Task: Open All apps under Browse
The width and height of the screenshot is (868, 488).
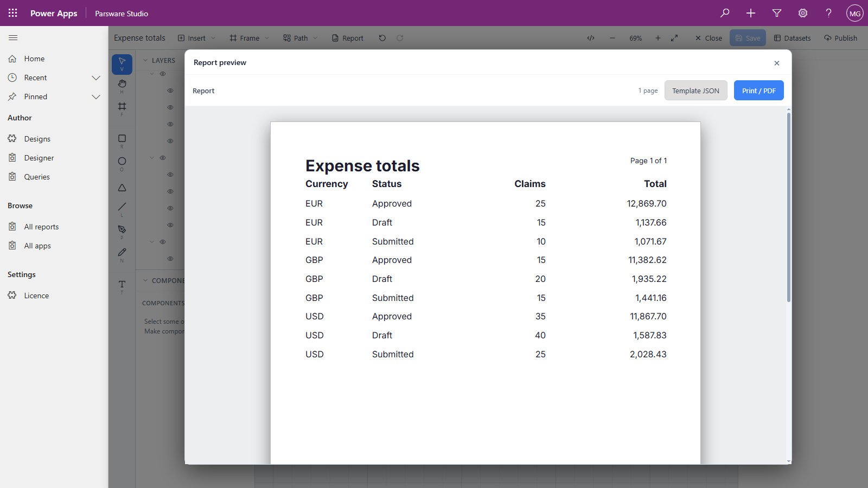Action: [x=54, y=246]
